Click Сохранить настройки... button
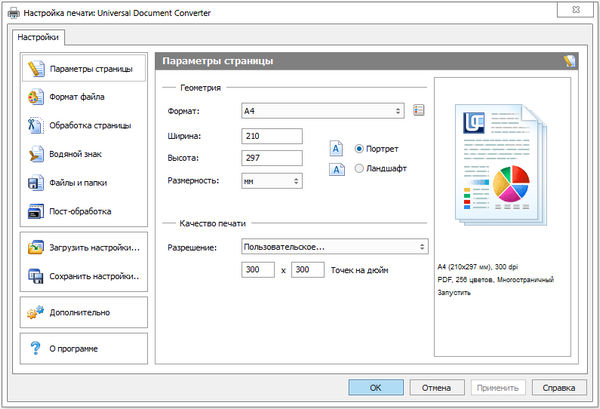Image resolution: width=600 pixels, height=409 pixels. tap(84, 276)
